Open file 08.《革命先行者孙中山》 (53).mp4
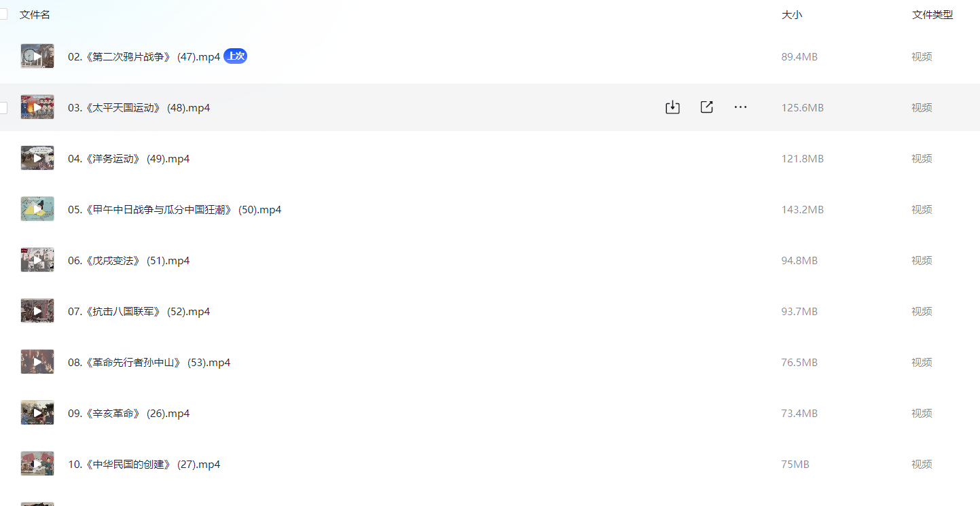The image size is (980, 506). (x=149, y=363)
